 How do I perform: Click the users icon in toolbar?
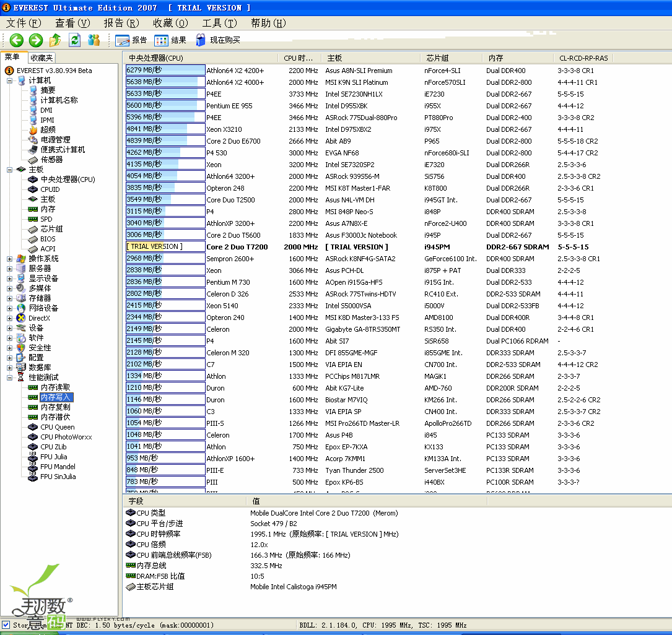point(94,40)
